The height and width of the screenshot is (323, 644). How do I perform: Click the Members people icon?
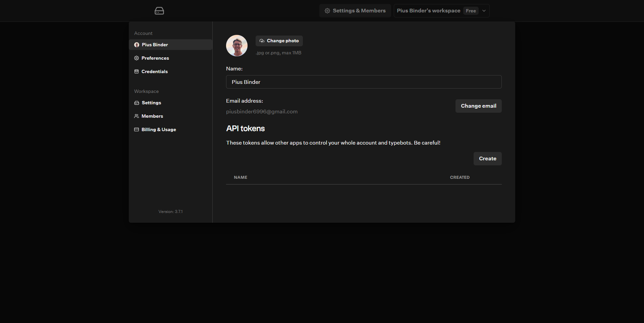[x=137, y=116]
